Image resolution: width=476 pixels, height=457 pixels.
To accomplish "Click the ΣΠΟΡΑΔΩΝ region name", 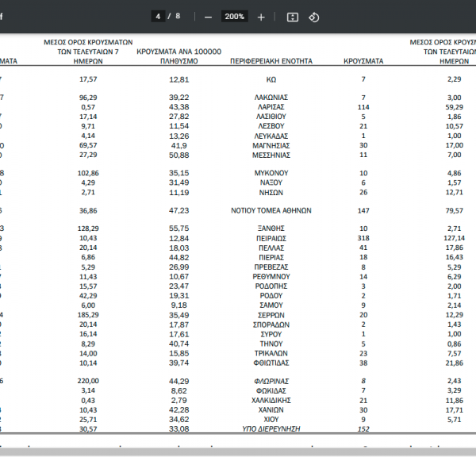I will pyautogui.click(x=271, y=325).
